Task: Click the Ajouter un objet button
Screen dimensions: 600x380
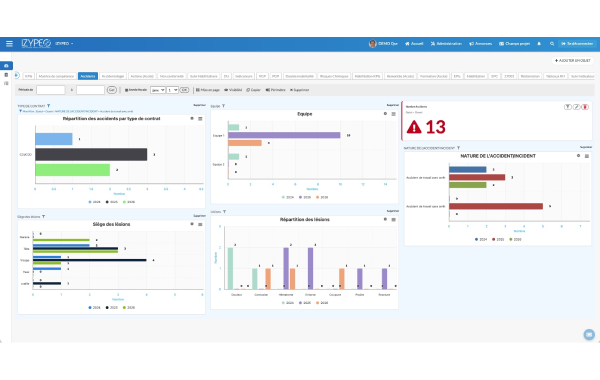Action: pyautogui.click(x=572, y=60)
